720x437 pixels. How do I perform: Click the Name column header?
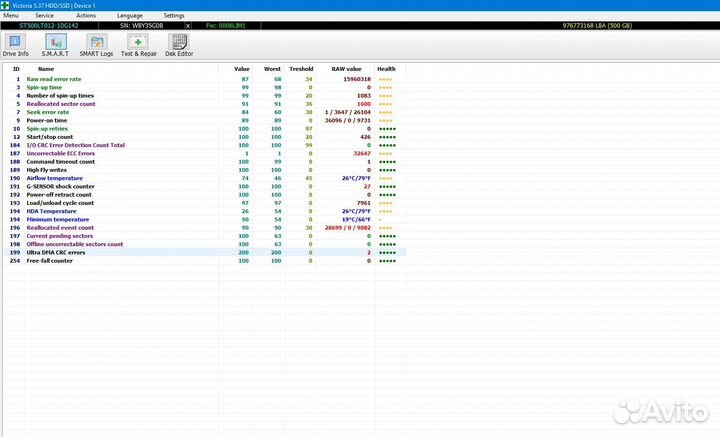(46, 69)
